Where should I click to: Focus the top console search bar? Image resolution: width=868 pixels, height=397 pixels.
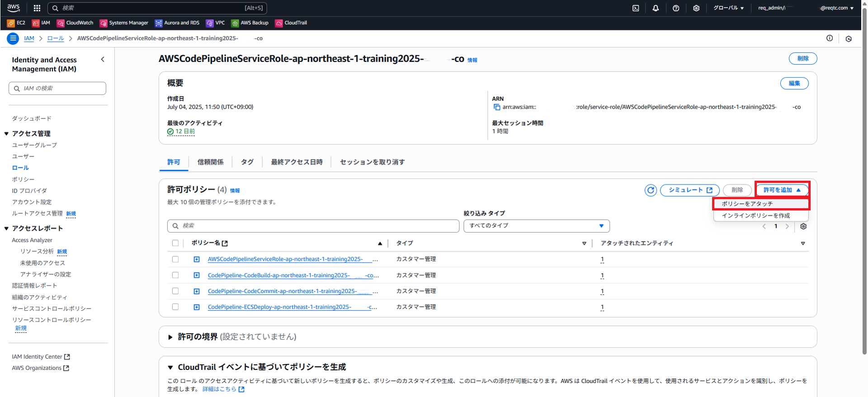157,8
